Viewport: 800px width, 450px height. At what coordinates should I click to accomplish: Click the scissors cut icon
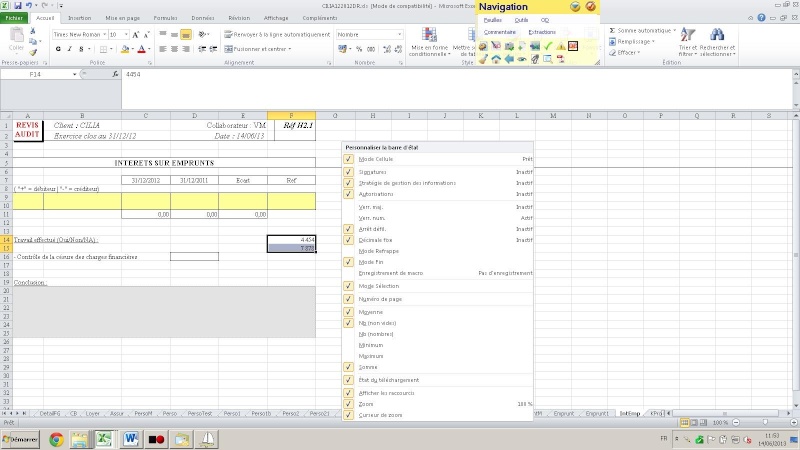(x=33, y=31)
